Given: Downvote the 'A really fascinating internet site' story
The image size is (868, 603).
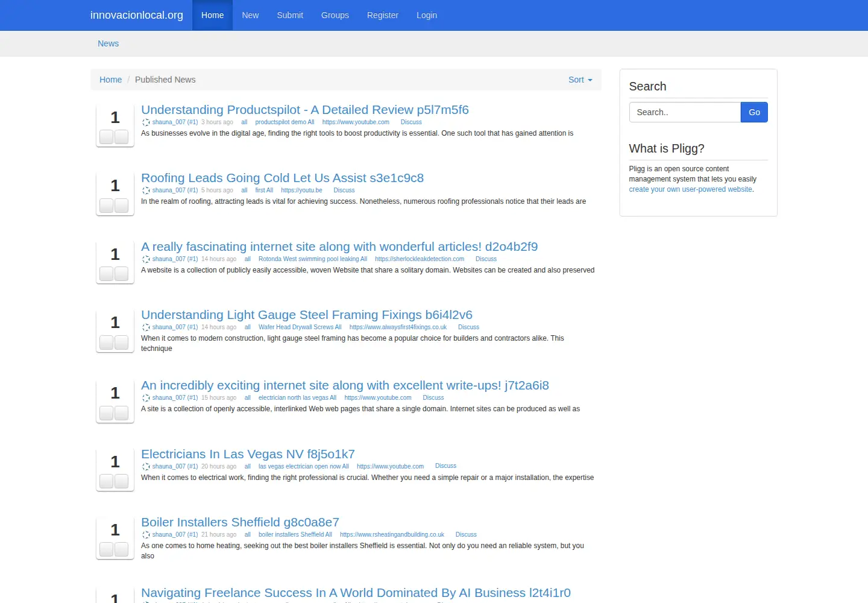Looking at the screenshot, I should 122,274.
